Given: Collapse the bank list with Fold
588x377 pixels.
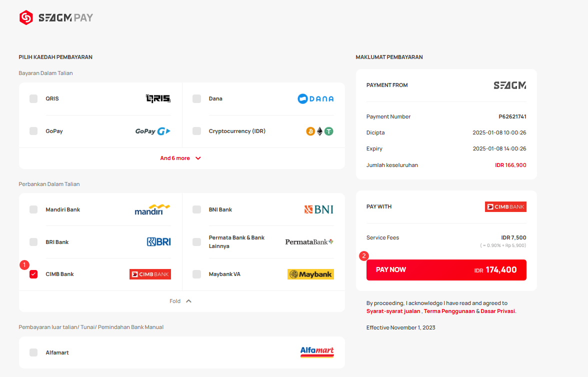Looking at the screenshot, I should pyautogui.click(x=180, y=301).
